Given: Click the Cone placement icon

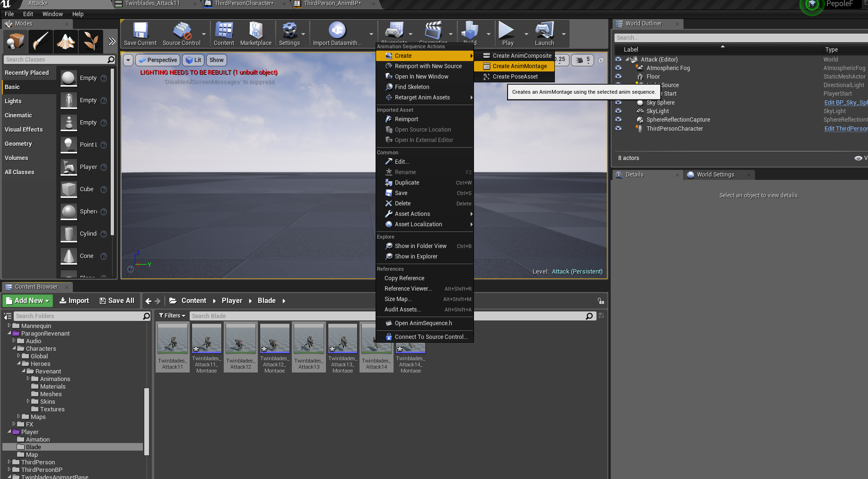Looking at the screenshot, I should click(69, 256).
